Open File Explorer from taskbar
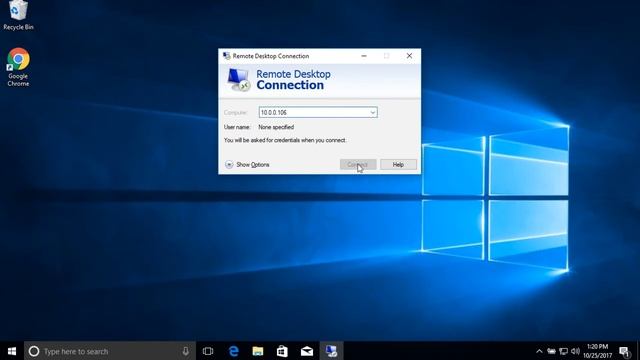This screenshot has width=640, height=360. coord(258,351)
